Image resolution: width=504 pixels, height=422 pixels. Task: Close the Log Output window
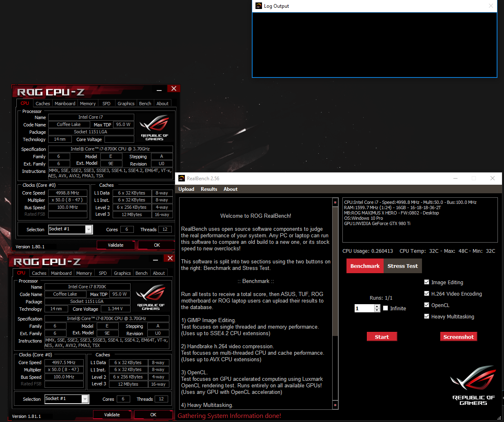point(491,6)
